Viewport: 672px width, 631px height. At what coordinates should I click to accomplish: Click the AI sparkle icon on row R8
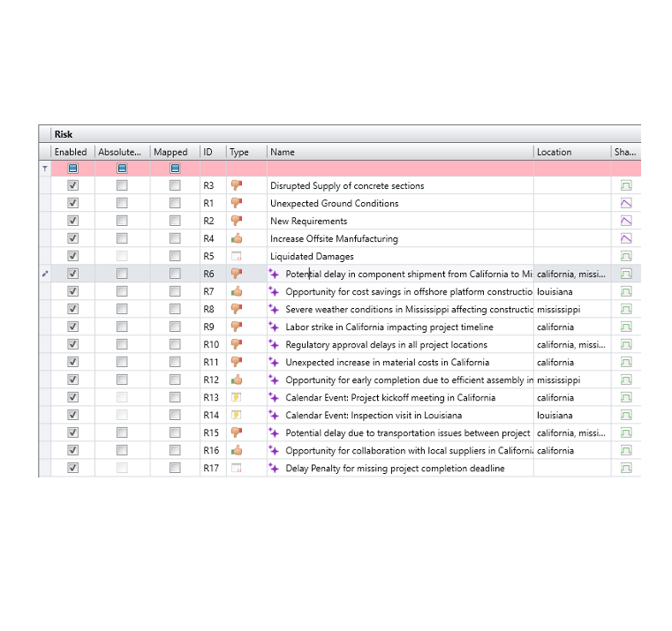[274, 309]
